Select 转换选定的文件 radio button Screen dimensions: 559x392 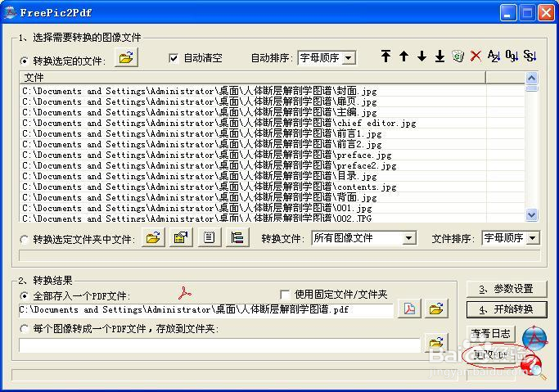pos(24,61)
